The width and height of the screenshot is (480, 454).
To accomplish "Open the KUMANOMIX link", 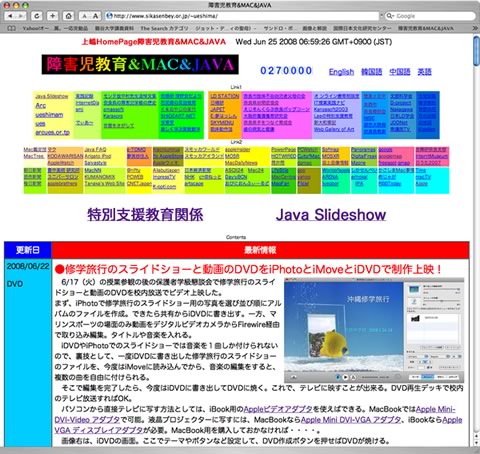I will click(x=100, y=177).
